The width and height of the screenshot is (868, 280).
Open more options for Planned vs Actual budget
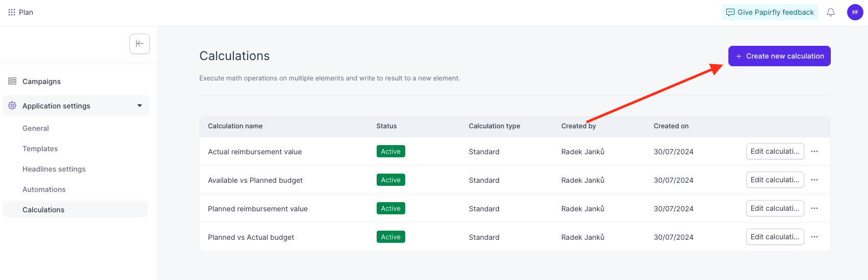[x=814, y=237]
